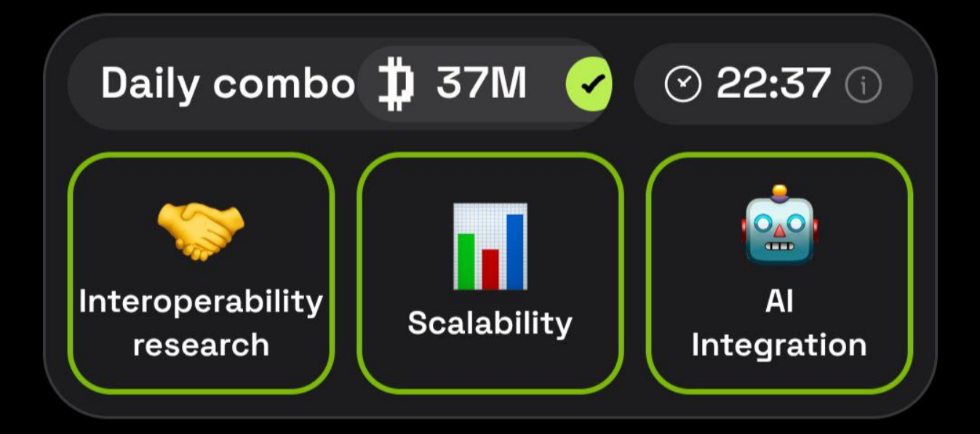Click the AI Integration label text
Image resolution: width=980 pixels, height=434 pixels.
[779, 322]
